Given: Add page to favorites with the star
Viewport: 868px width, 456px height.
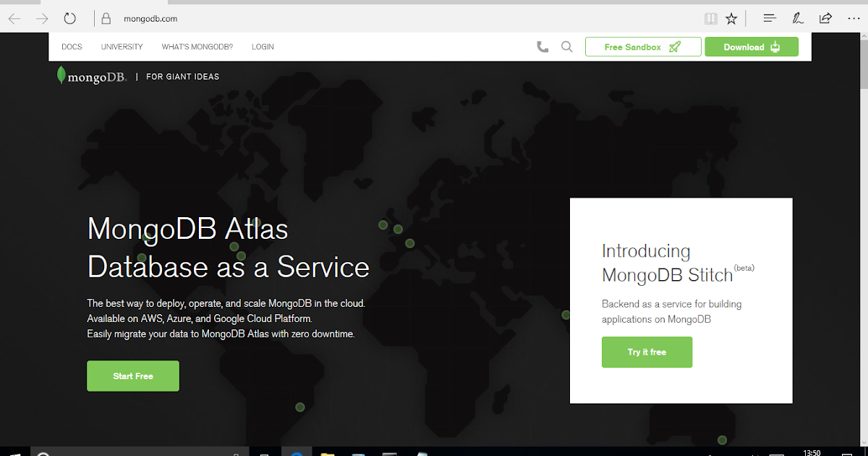Looking at the screenshot, I should pyautogui.click(x=731, y=18).
